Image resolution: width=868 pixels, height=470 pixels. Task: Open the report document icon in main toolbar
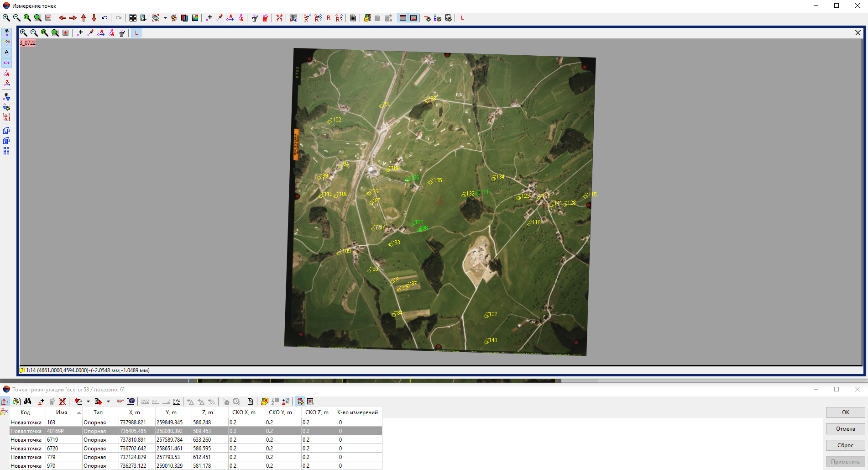[x=353, y=18]
